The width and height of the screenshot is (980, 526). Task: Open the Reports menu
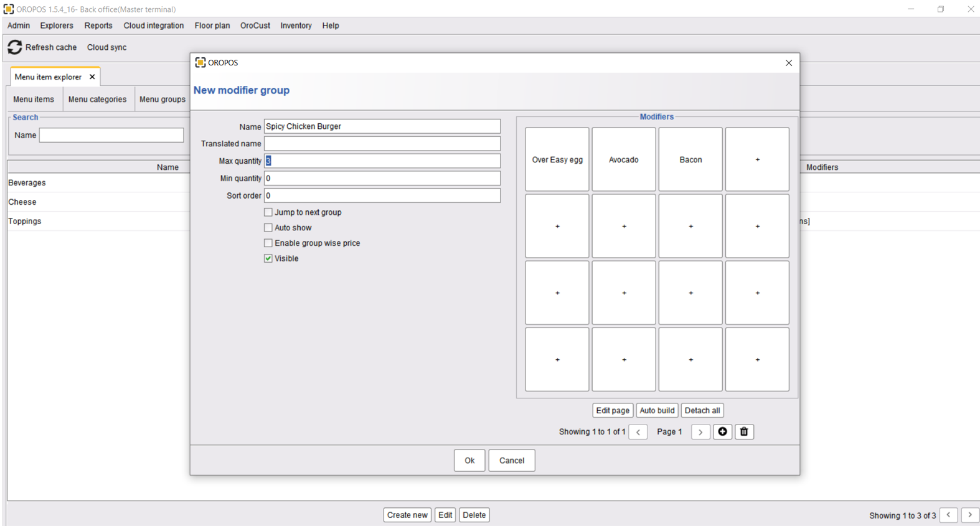(x=98, y=26)
